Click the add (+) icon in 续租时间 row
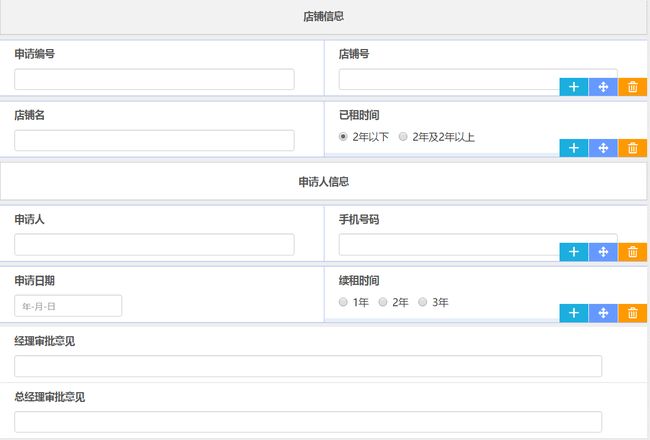Screen dimensions: 650x440 click(x=574, y=313)
